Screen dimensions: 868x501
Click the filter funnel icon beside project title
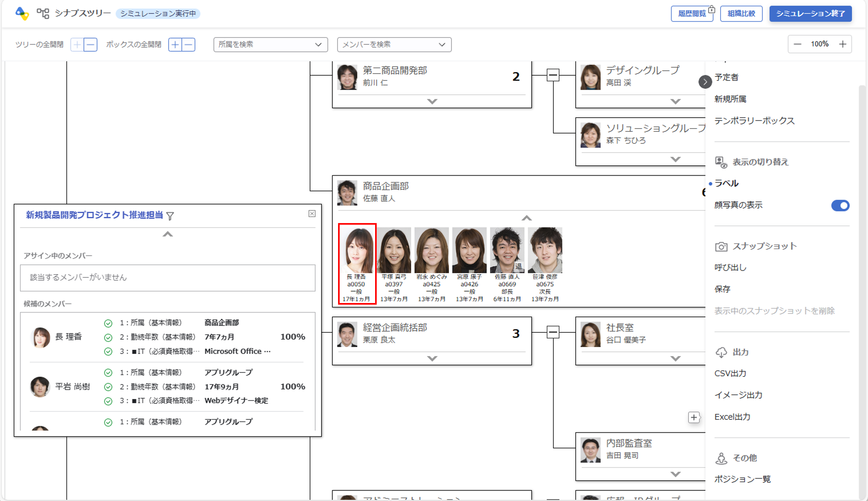tap(170, 216)
